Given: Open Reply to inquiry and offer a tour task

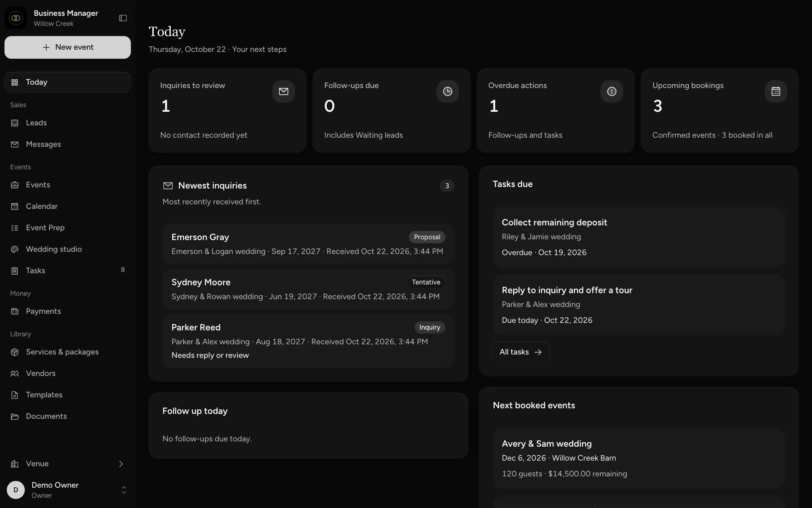Looking at the screenshot, I should pos(639,305).
